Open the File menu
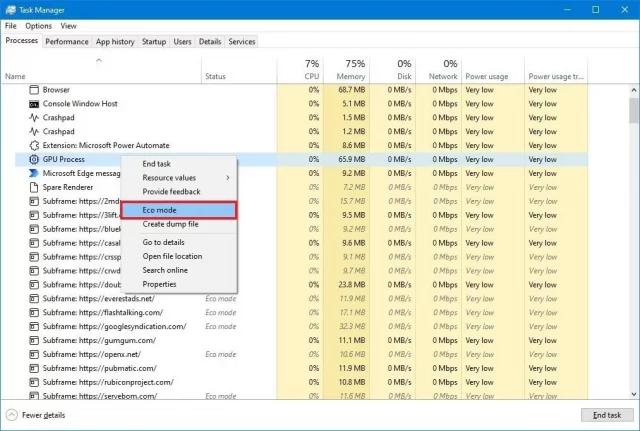Screen dimensions: 640x431 [x=11, y=26]
